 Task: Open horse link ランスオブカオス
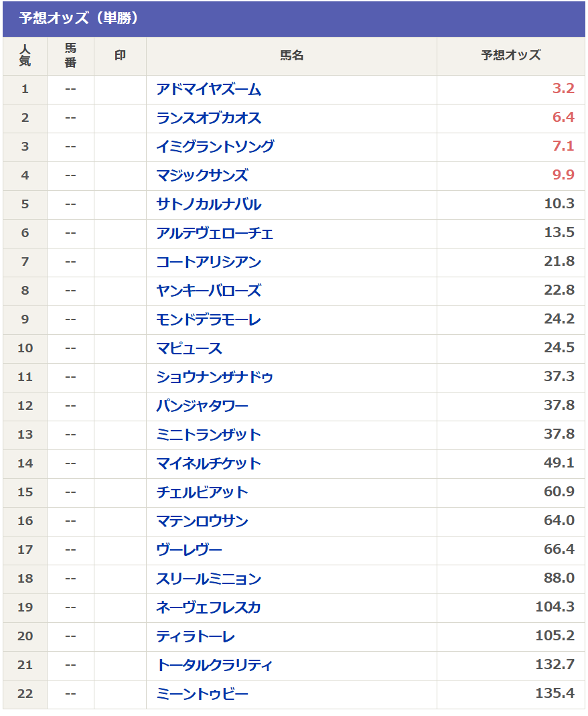pos(209,119)
